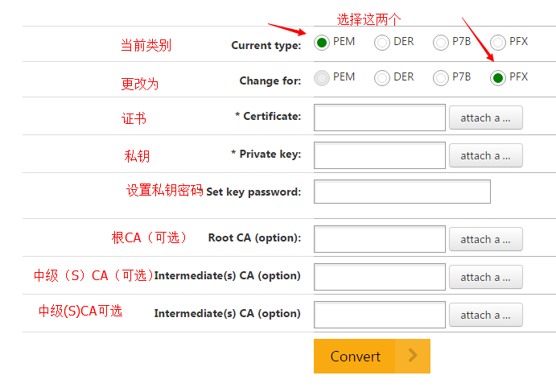This screenshot has height=392, width=556.
Task: Choose P7B as the current type
Action: (440, 43)
